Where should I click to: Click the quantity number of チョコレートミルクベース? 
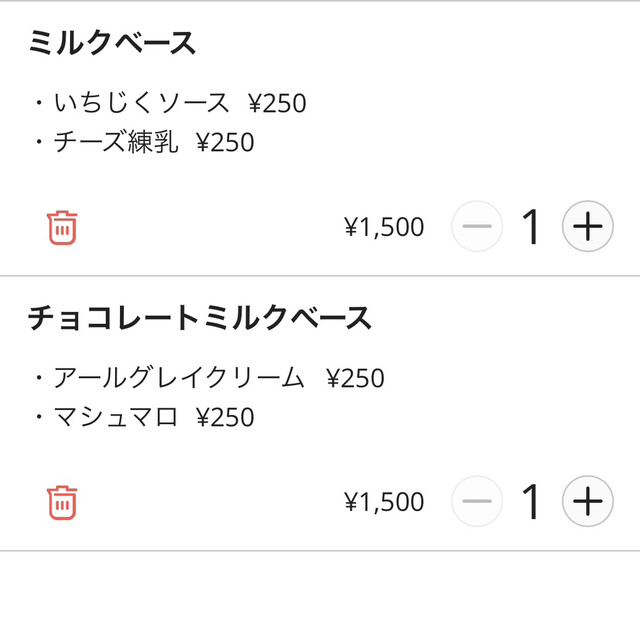click(x=531, y=501)
